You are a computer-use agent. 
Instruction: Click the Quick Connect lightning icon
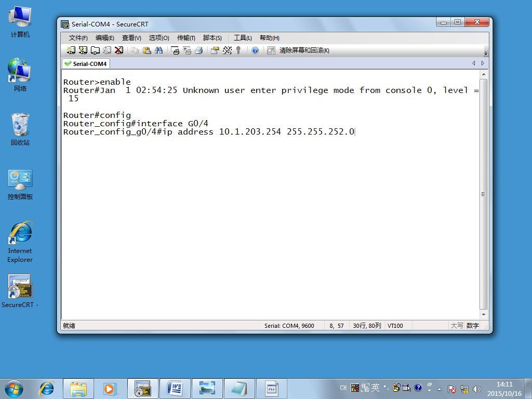[x=83, y=50]
